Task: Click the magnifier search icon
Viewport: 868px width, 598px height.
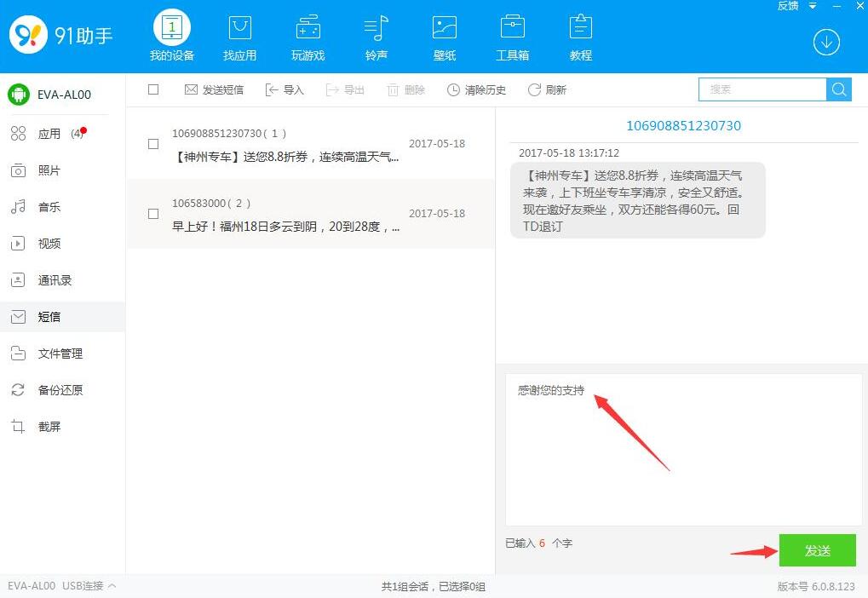Action: [x=838, y=89]
